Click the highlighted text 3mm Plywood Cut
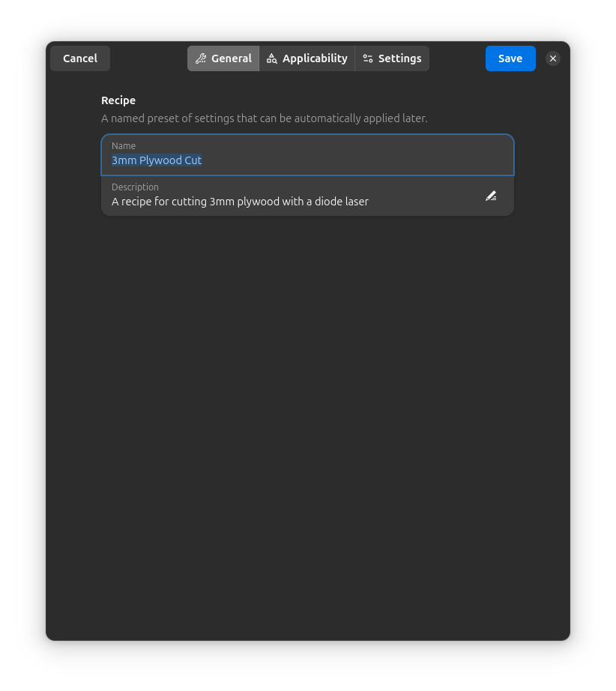Viewport: 616px width, 691px height. [x=157, y=160]
